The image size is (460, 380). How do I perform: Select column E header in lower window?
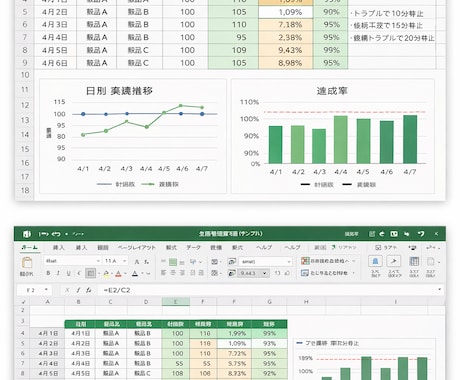tap(176, 302)
